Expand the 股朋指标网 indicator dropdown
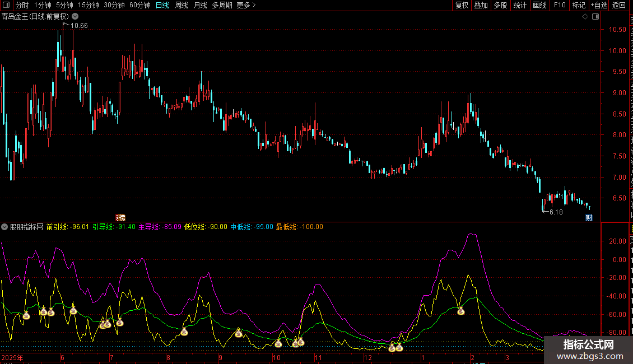The image size is (633, 364). [5, 227]
